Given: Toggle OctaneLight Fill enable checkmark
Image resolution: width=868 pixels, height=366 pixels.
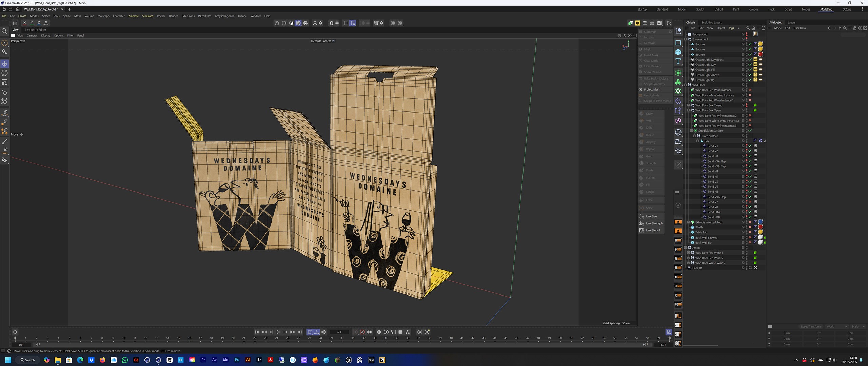Looking at the screenshot, I should (x=750, y=70).
